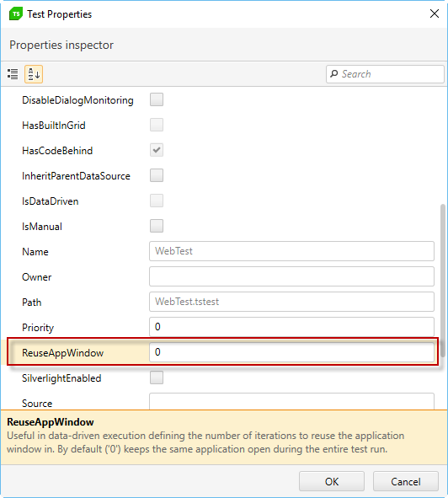Click the Test Studio logo icon
The height and width of the screenshot is (498, 448).
click(x=16, y=14)
